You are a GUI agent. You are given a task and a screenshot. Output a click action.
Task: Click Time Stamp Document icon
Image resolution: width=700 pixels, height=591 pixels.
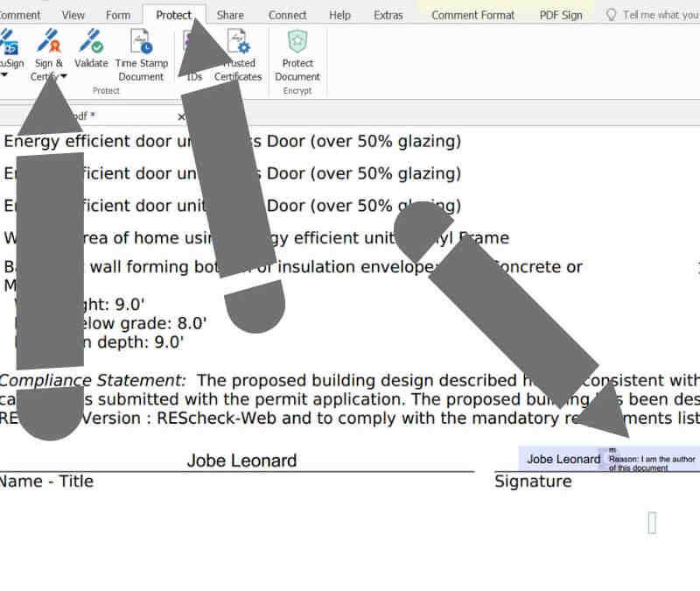[x=141, y=44]
